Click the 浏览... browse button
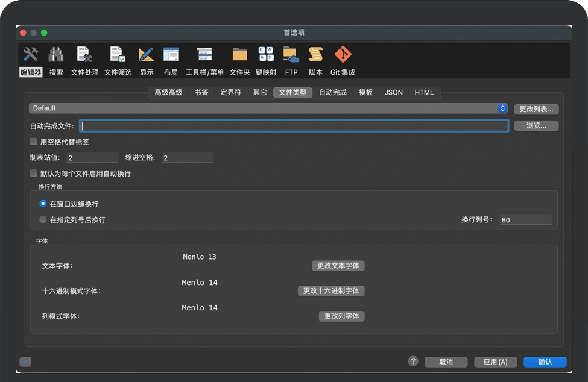The width and height of the screenshot is (588, 382). [536, 126]
